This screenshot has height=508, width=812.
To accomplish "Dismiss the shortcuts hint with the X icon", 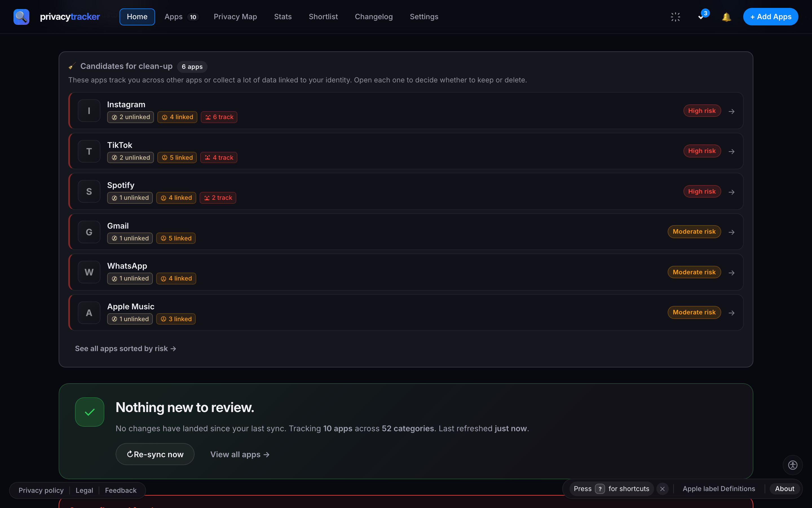I will point(662,489).
